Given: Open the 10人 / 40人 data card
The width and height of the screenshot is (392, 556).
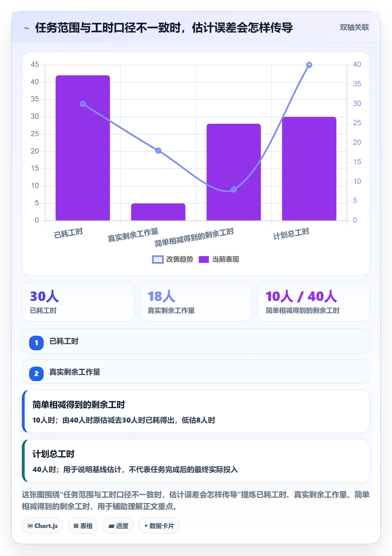Looking at the screenshot, I should point(314,302).
